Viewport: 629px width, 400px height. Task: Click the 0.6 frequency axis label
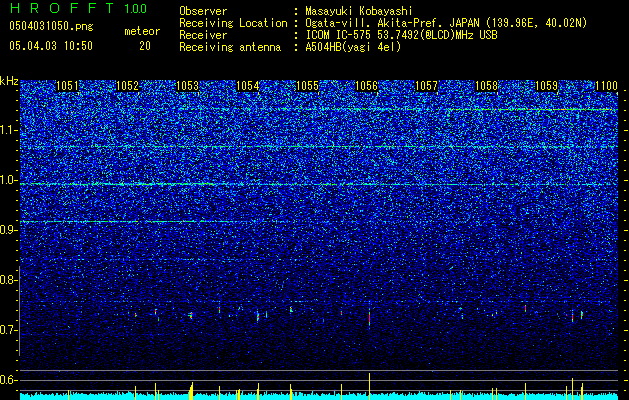point(7,380)
